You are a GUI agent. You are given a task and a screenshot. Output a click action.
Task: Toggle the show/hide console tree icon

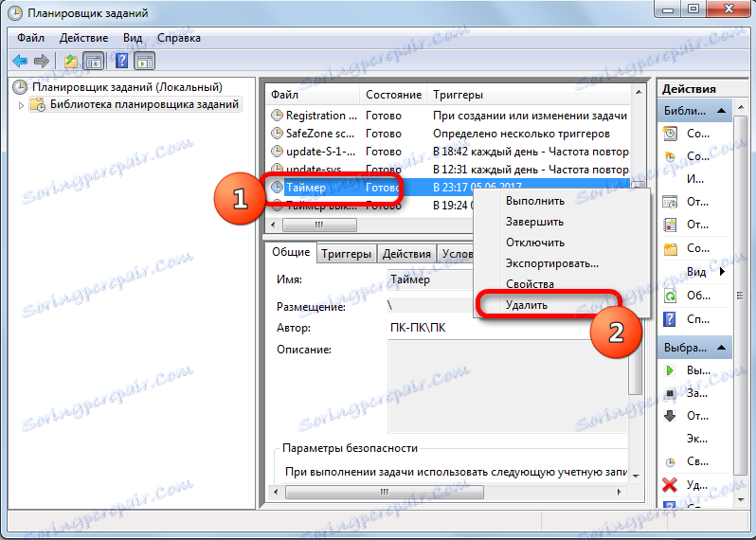tap(94, 62)
